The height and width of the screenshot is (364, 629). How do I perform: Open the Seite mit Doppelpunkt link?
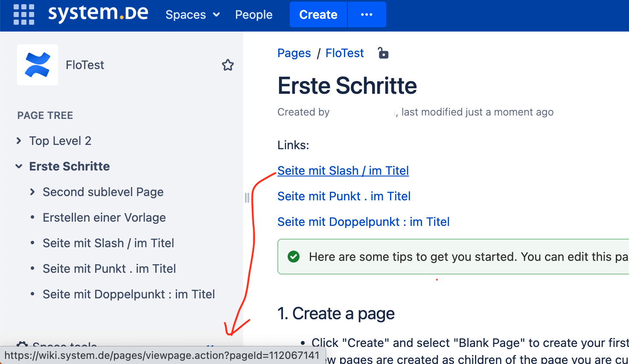point(363,222)
